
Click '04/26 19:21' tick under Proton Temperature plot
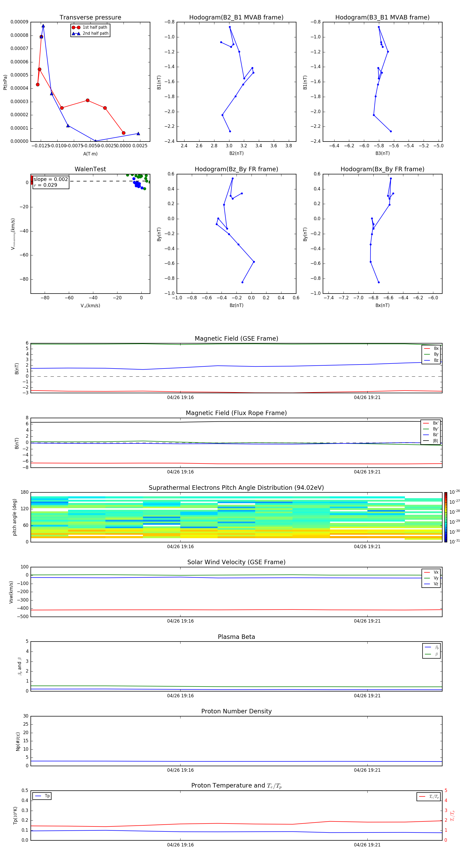click(x=367, y=845)
